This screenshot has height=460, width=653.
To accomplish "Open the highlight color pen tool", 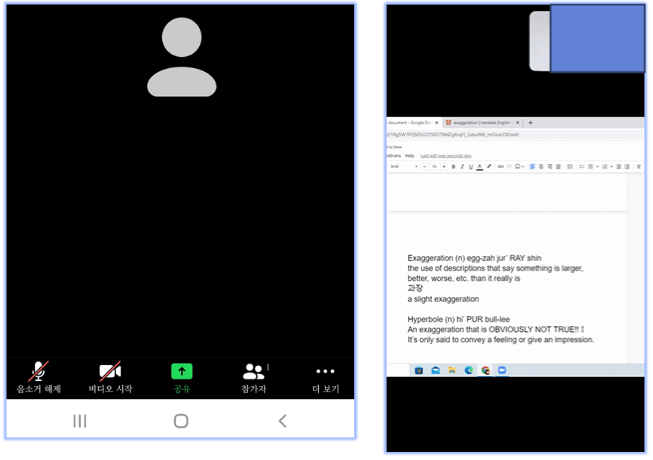I will (x=489, y=166).
